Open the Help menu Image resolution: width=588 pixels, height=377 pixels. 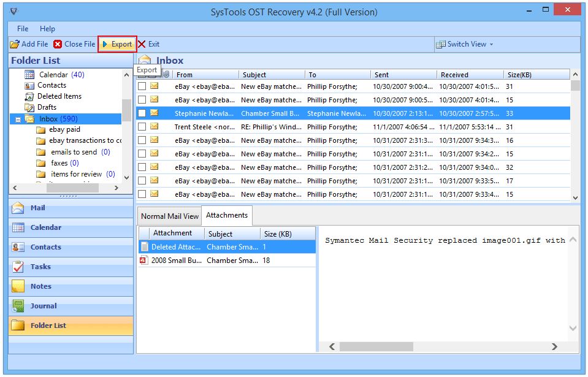click(47, 28)
